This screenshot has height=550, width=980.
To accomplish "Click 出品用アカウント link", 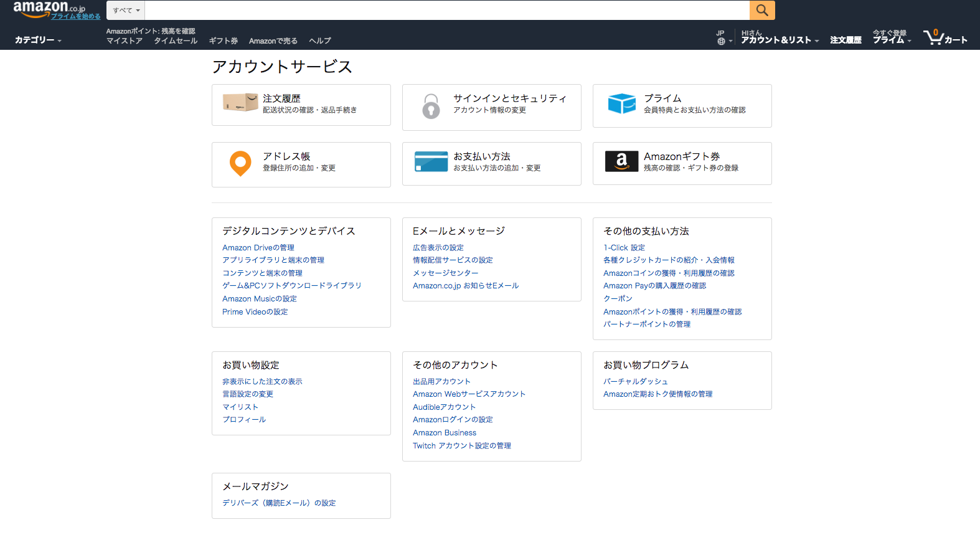I will pos(441,382).
